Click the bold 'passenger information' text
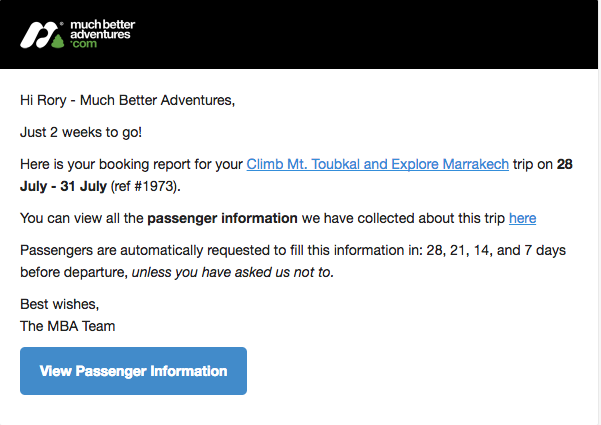 click(222, 217)
